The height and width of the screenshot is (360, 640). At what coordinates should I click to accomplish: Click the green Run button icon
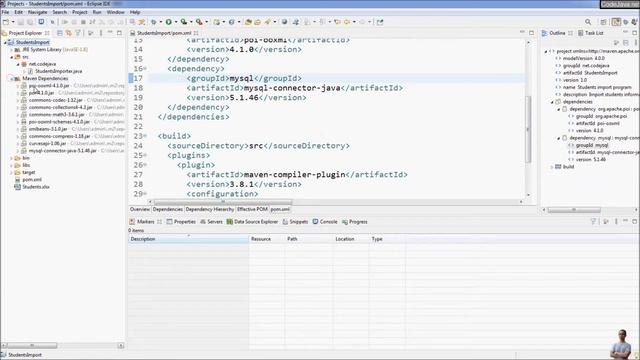(x=168, y=22)
